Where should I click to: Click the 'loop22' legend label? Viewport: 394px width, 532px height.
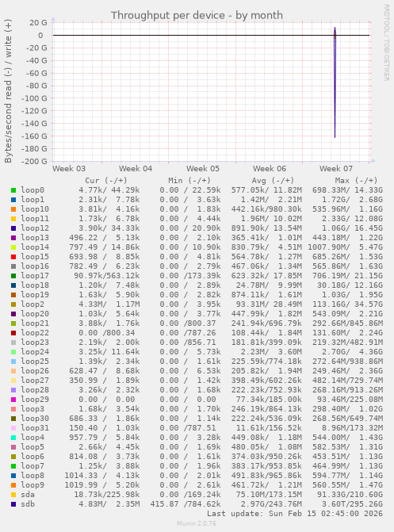[x=35, y=332]
